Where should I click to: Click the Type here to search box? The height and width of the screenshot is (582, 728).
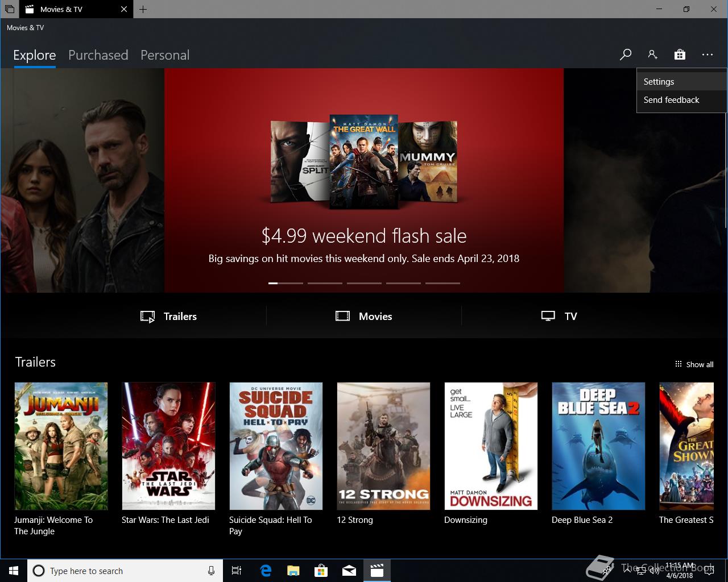(125, 571)
